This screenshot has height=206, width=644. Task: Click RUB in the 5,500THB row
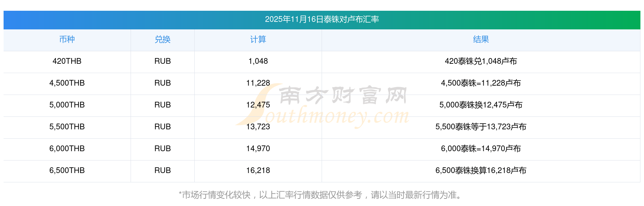point(162,127)
